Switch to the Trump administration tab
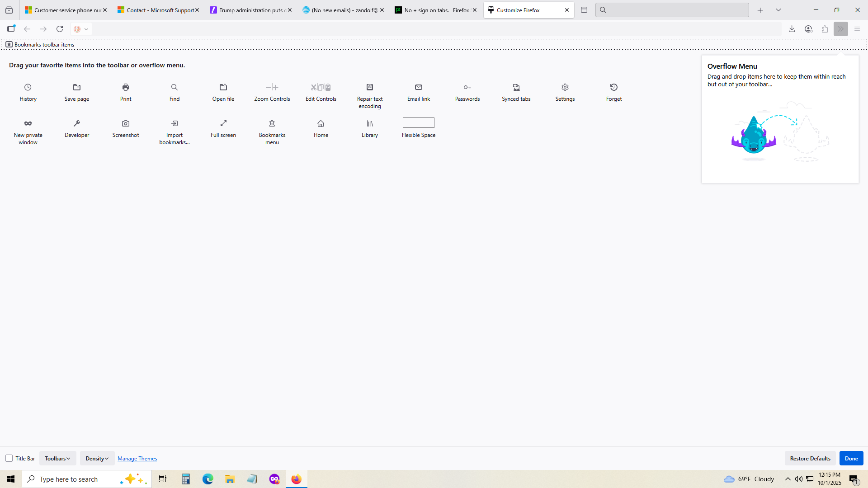Screen dimensions: 868x488 click(249, 10)
